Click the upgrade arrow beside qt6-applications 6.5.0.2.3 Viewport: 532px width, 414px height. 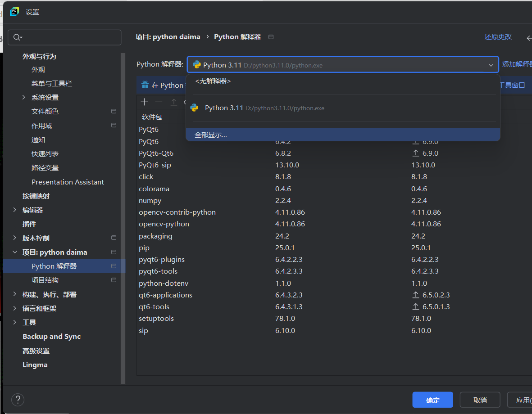(416, 295)
